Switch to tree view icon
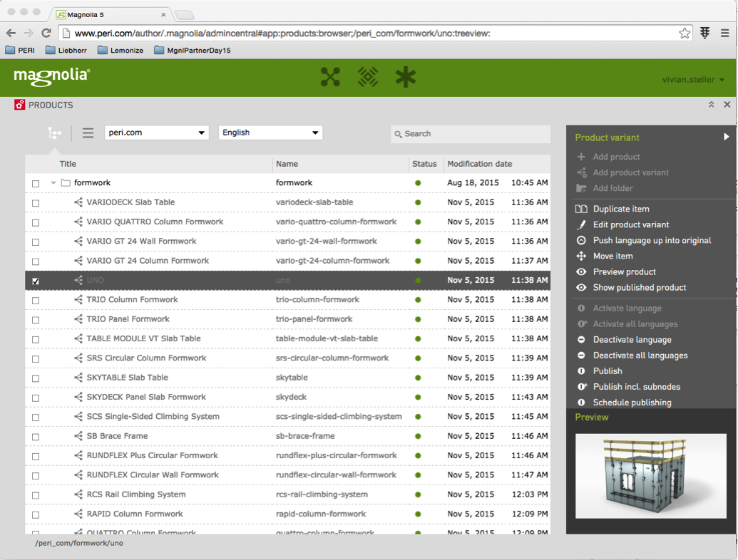The height and width of the screenshot is (560, 738). (x=54, y=133)
